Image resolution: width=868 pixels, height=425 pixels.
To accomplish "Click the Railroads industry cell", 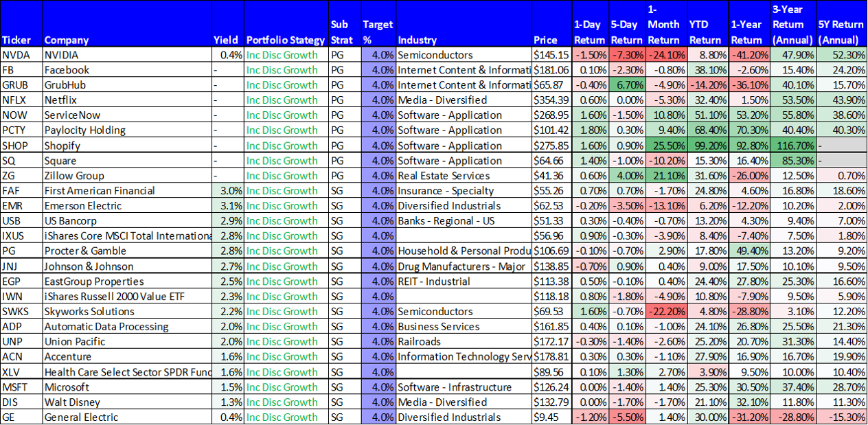I will coord(464,342).
